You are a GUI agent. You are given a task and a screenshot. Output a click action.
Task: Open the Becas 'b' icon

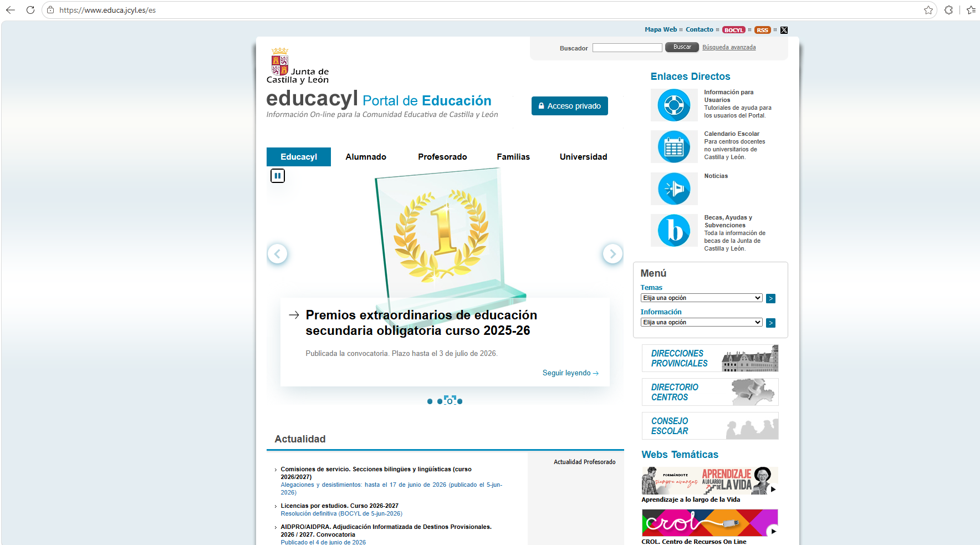coord(674,230)
